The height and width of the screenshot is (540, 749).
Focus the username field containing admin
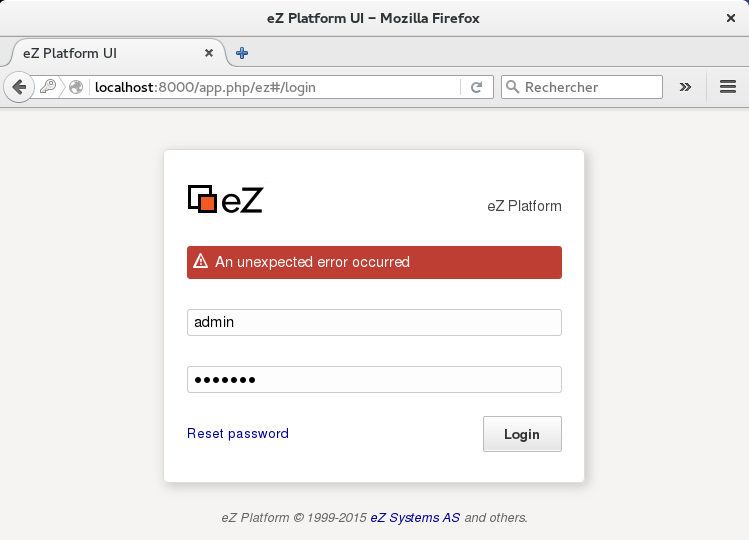pos(374,322)
